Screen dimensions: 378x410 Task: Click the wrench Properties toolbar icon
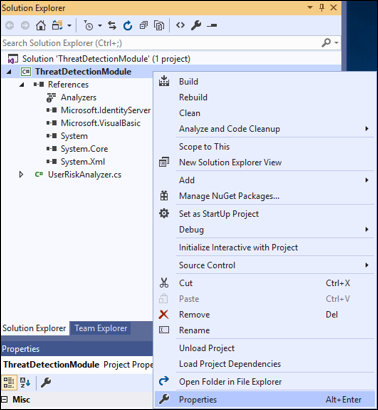pyautogui.click(x=196, y=25)
